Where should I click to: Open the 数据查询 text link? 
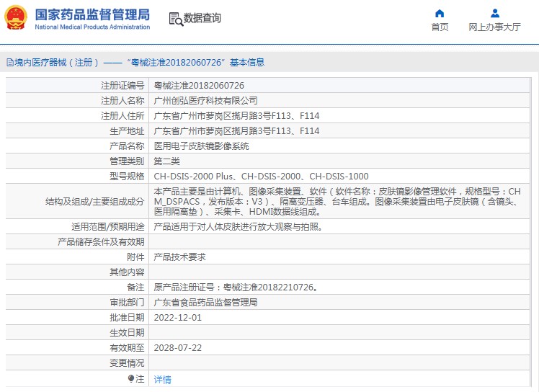click(x=202, y=19)
